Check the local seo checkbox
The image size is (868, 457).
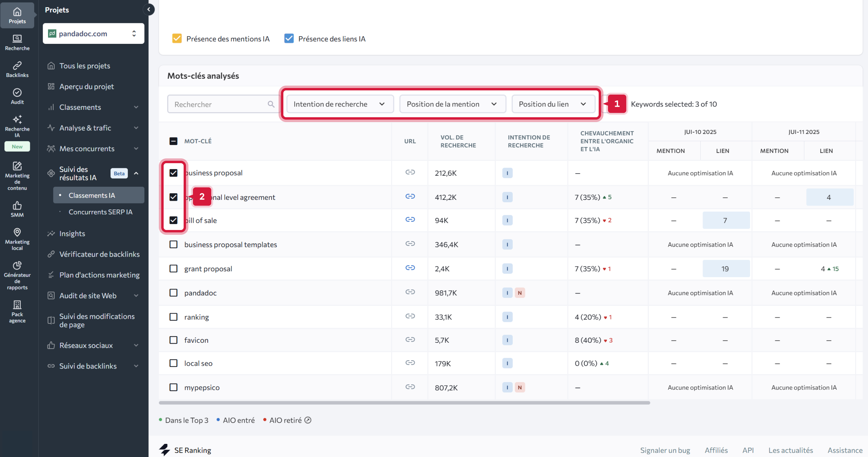pyautogui.click(x=173, y=363)
